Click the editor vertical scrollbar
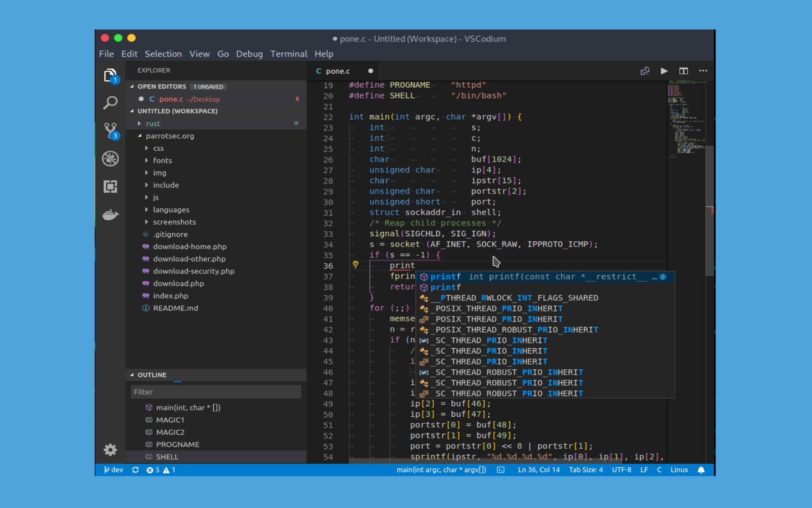This screenshot has width=812, height=508. (710, 211)
